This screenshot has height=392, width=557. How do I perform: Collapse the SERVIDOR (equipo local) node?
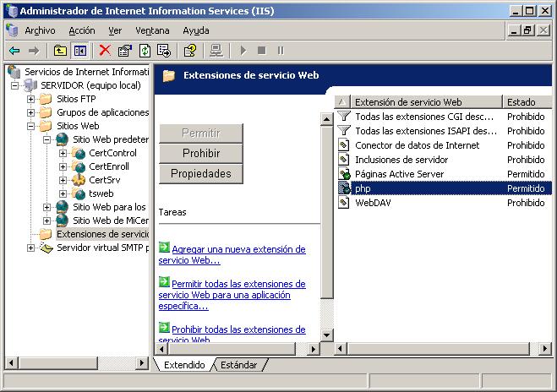[14, 85]
